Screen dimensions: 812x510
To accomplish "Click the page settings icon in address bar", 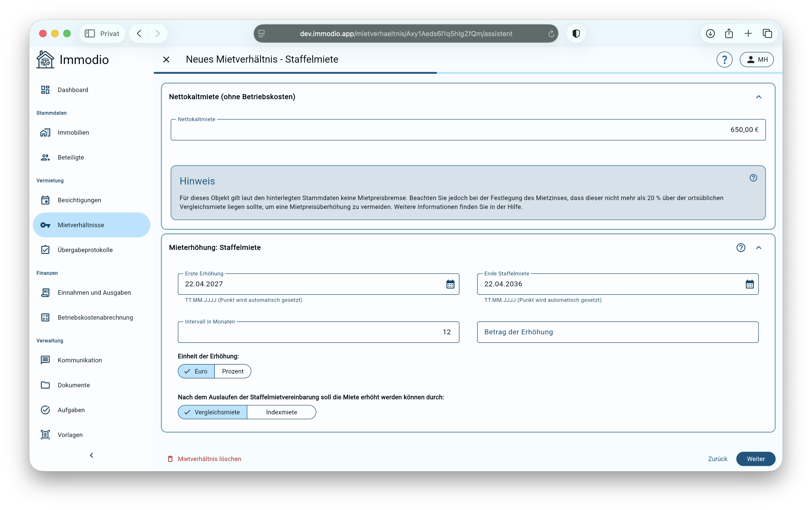I will tap(262, 33).
